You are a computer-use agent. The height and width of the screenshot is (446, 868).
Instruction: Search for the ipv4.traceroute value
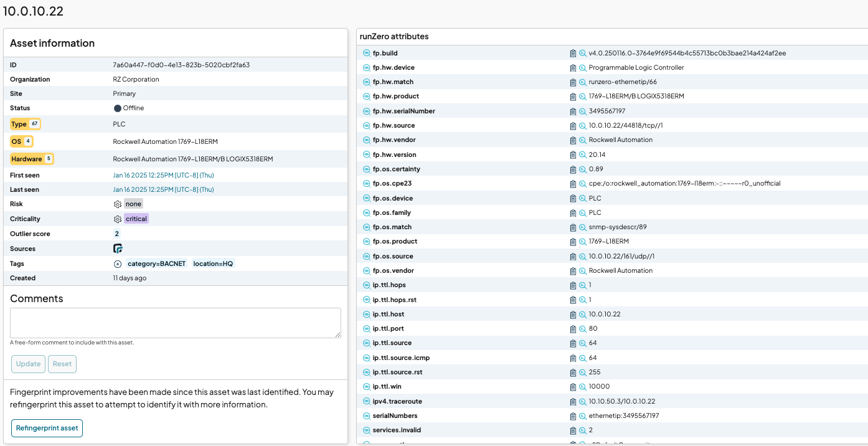tap(583, 402)
